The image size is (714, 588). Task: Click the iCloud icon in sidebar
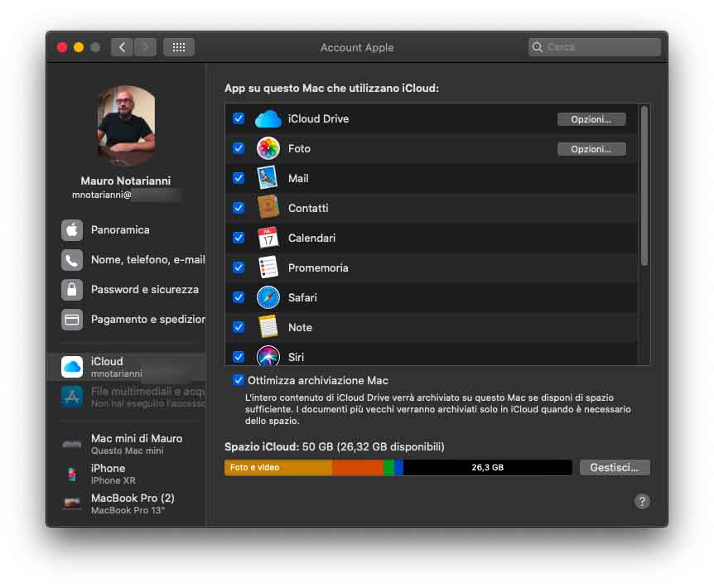(72, 367)
